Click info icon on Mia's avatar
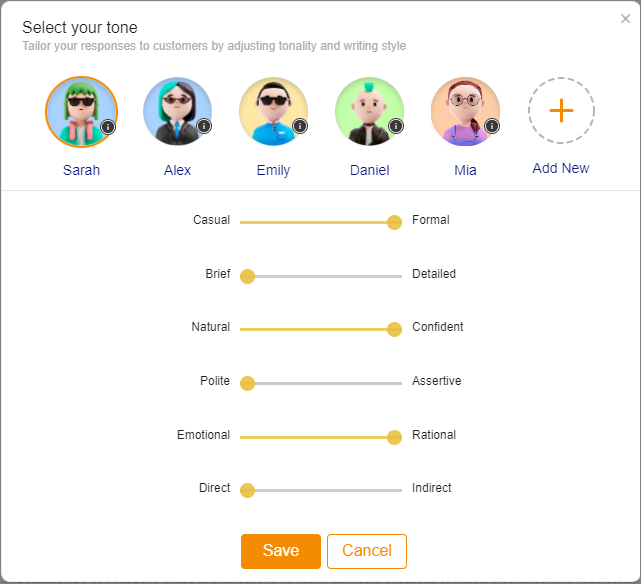Viewport: 641px width, 584px height. point(492,126)
